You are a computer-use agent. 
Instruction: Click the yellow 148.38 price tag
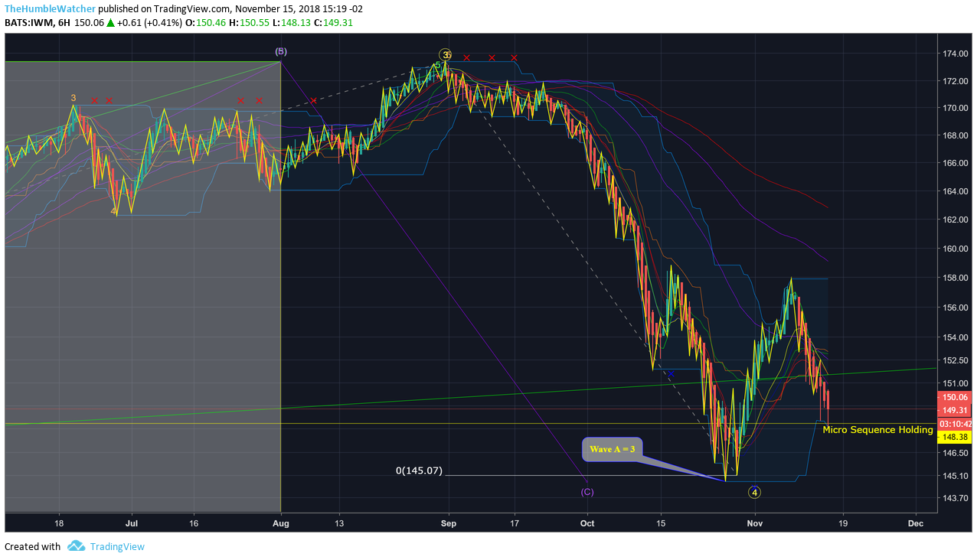click(x=953, y=437)
